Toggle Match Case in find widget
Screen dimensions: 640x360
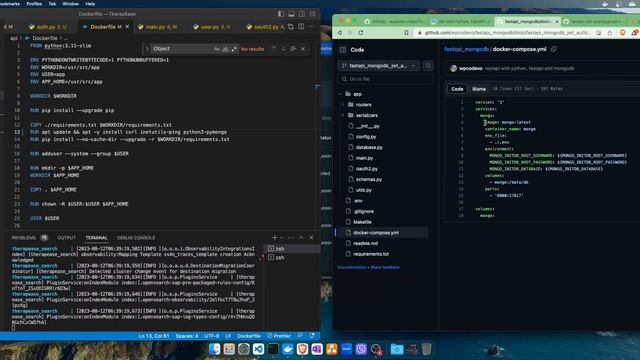point(216,49)
